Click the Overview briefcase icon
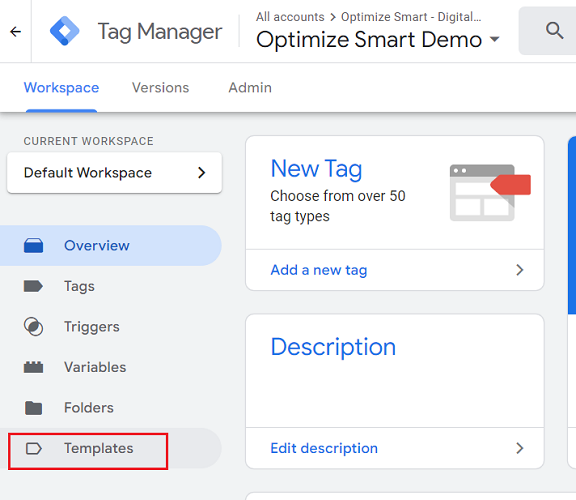 tap(33, 245)
